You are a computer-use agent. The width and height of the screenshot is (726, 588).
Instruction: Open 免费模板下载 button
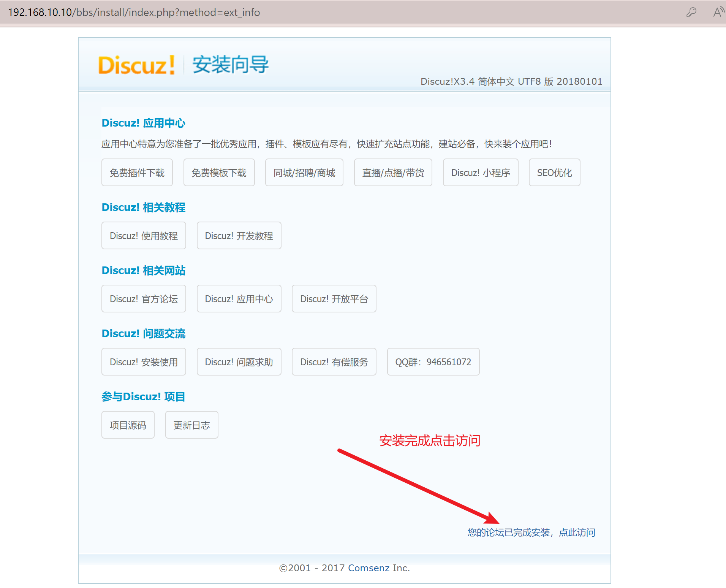219,173
